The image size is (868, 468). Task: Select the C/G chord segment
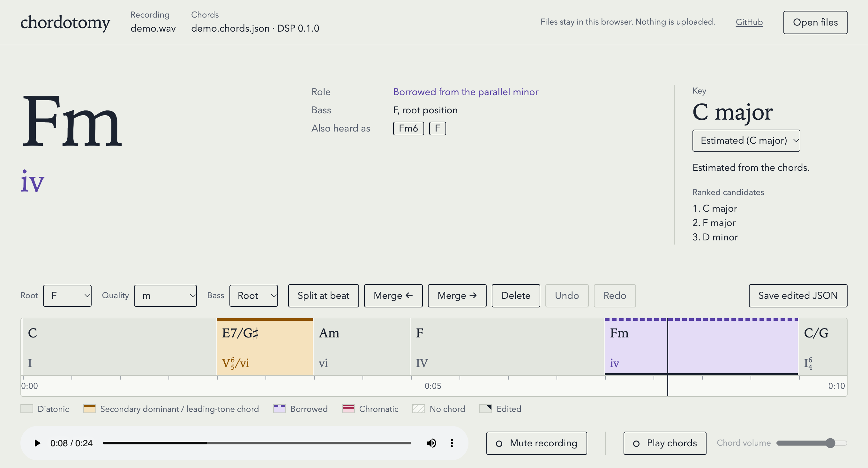click(823, 347)
